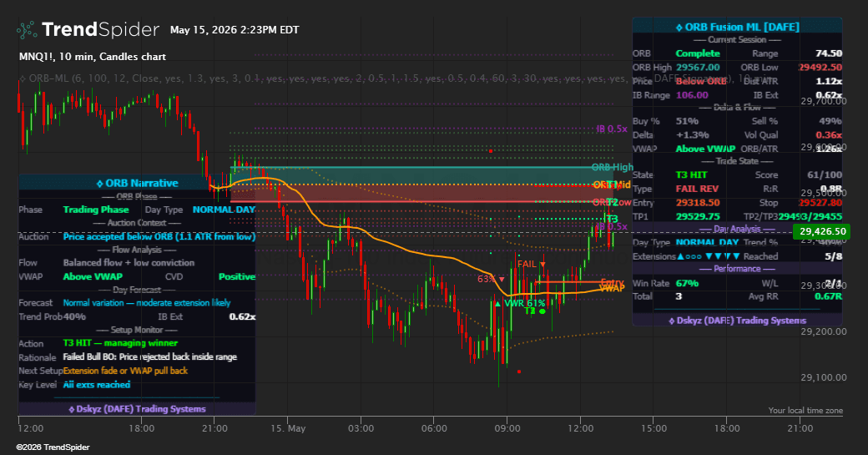This screenshot has height=455, width=868.
Task: Click the Sell % value 49%
Action: coord(830,121)
